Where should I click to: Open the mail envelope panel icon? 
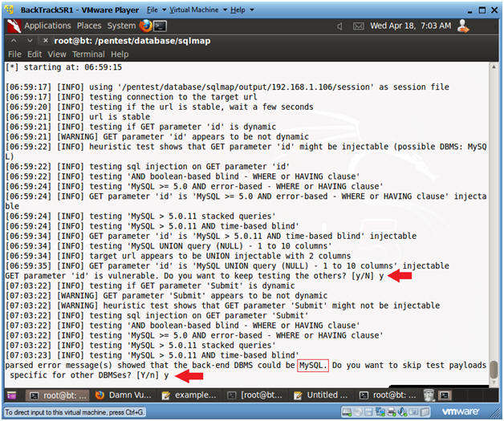358,26
